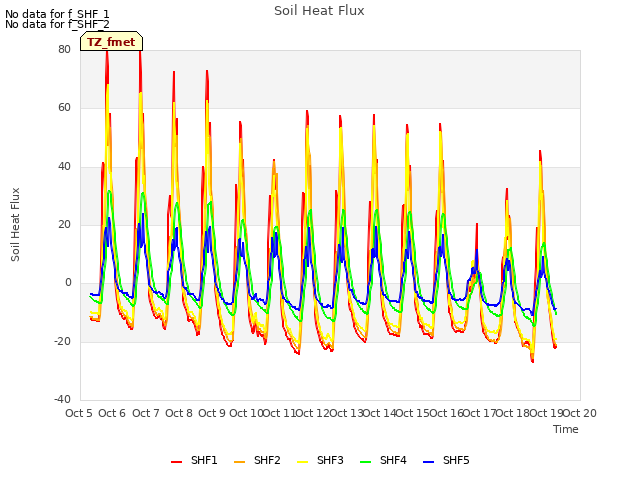Click the Oct 6 x-axis date label
This screenshot has width=640, height=480.
click(112, 413)
